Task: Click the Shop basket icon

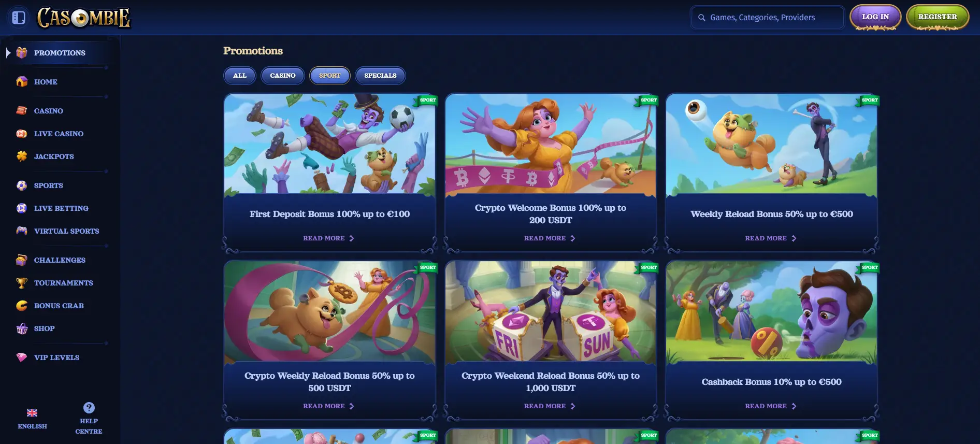Action: [x=22, y=328]
